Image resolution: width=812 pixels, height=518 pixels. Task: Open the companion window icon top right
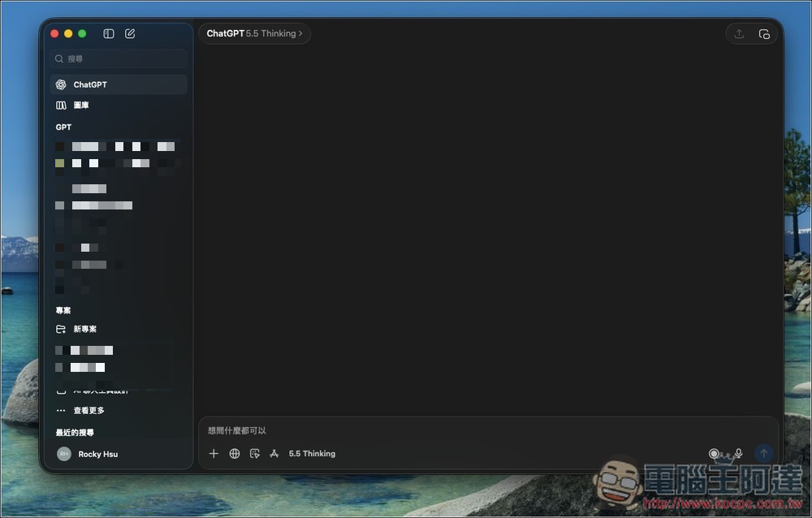tap(764, 33)
